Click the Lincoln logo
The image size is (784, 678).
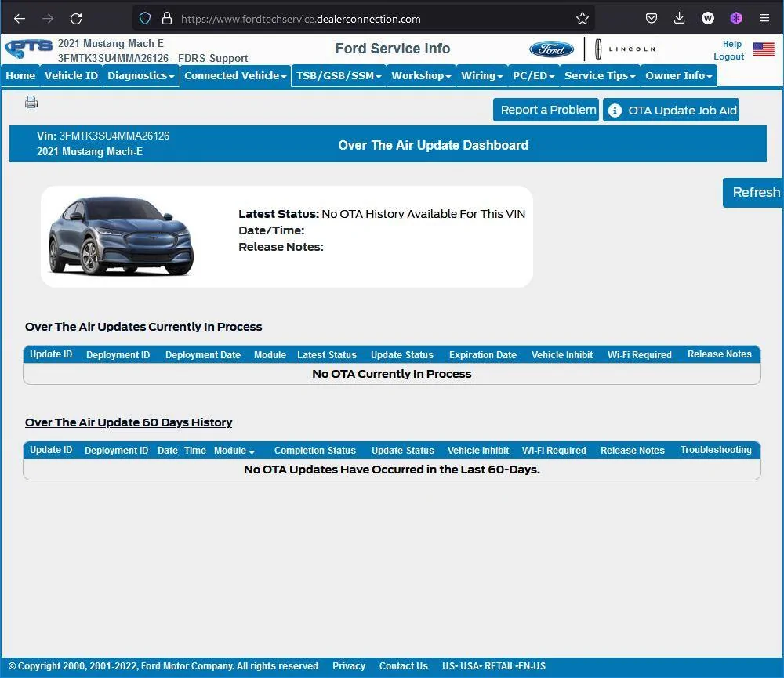coord(625,49)
